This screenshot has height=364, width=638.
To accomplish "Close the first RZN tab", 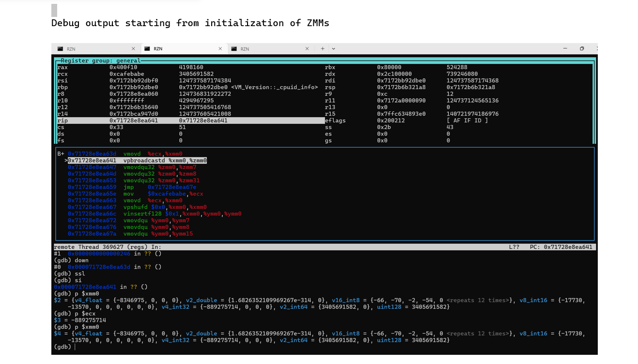I will point(133,49).
